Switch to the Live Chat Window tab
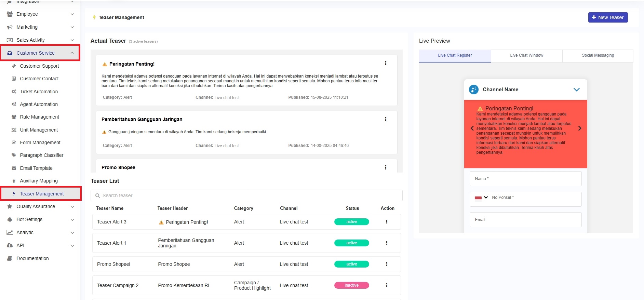The height and width of the screenshot is (300, 644). click(526, 55)
